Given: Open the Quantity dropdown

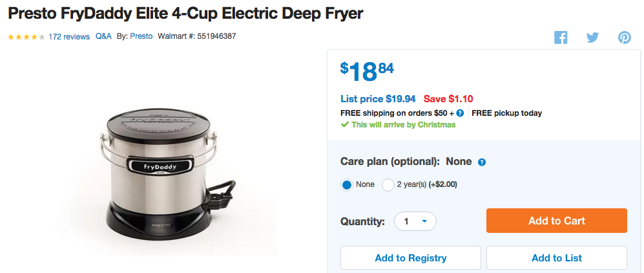Looking at the screenshot, I should 415,221.
